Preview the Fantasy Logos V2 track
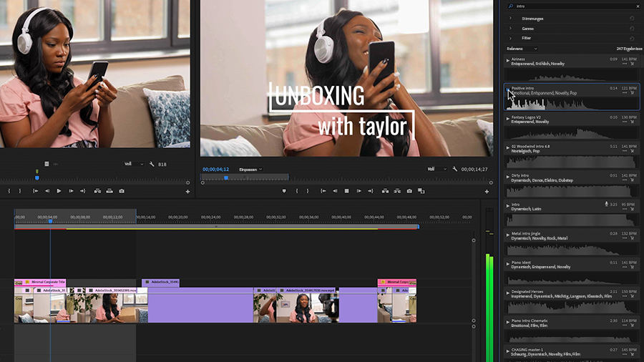Viewport: 644px width, 362px height. pyautogui.click(x=507, y=119)
